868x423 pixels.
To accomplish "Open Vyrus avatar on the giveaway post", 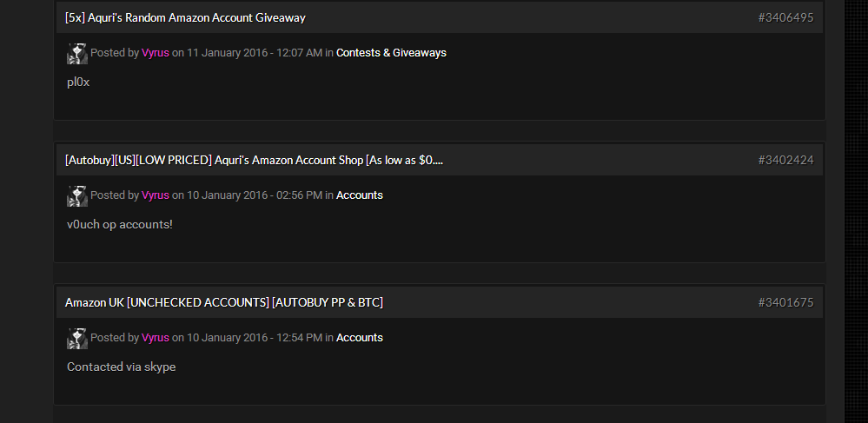I will pyautogui.click(x=77, y=54).
